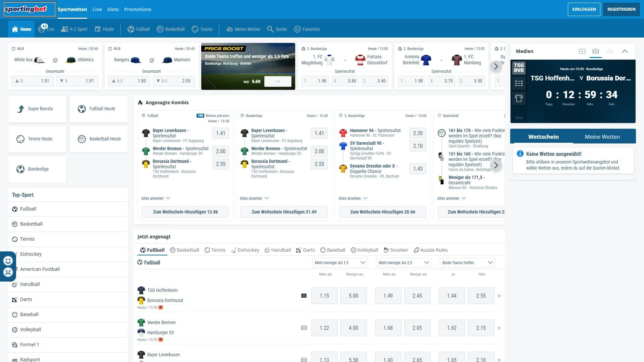The width and height of the screenshot is (644, 362).
Task: Expand Alles ansehen in Fußball kombi card
Action: point(156,198)
